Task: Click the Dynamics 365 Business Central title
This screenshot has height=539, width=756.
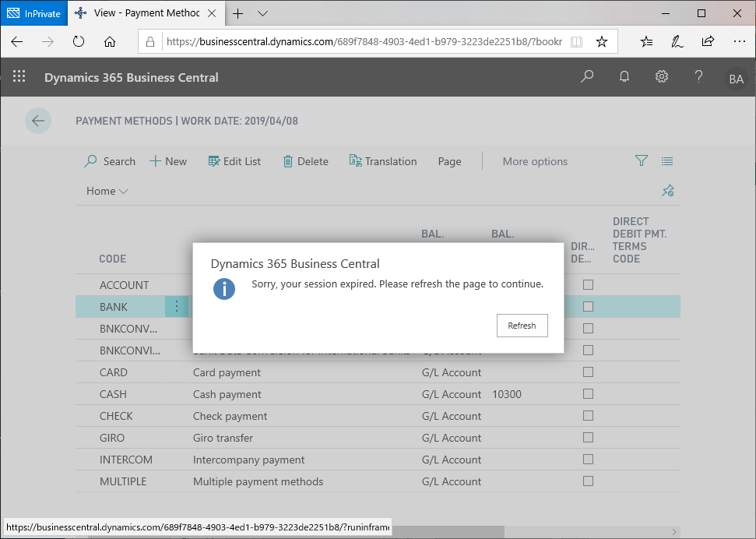Action: (x=131, y=77)
